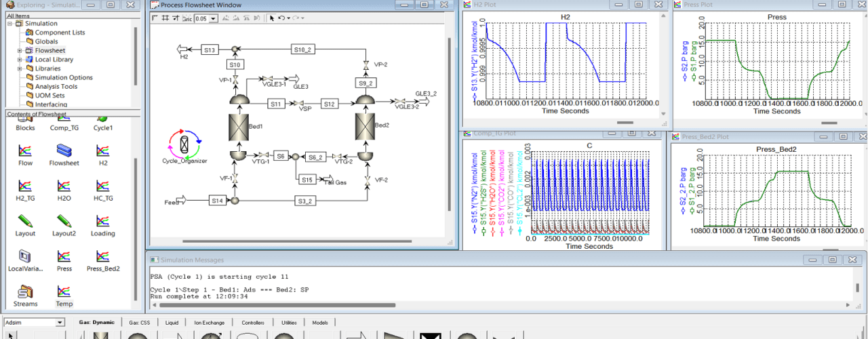The height and width of the screenshot is (339, 868).
Task: Select the Bed2 adsorber block
Action: 366,127
